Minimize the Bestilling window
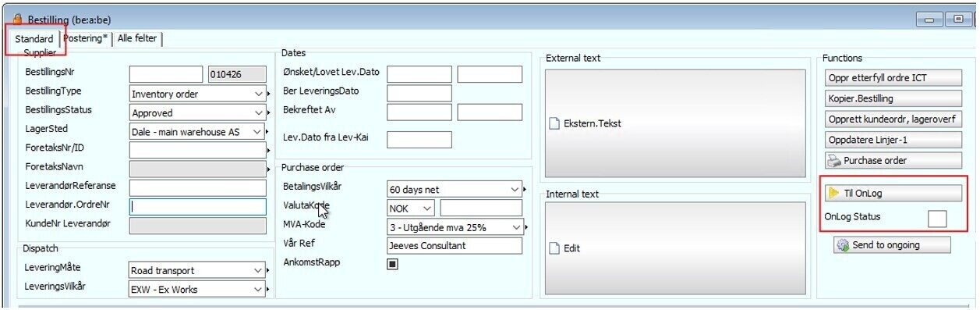Viewport: 980px width, 310px height. click(x=929, y=20)
